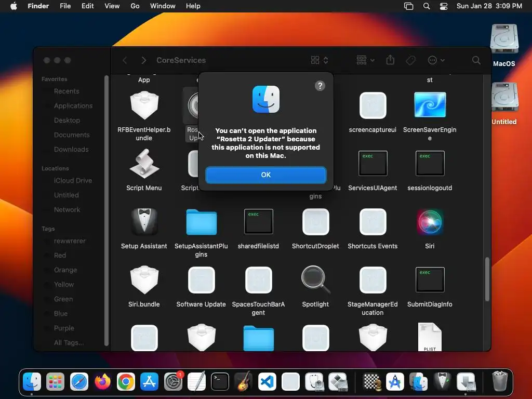Open the group-by options dropdown
Image resolution: width=532 pixels, height=399 pixels.
pyautogui.click(x=365, y=60)
